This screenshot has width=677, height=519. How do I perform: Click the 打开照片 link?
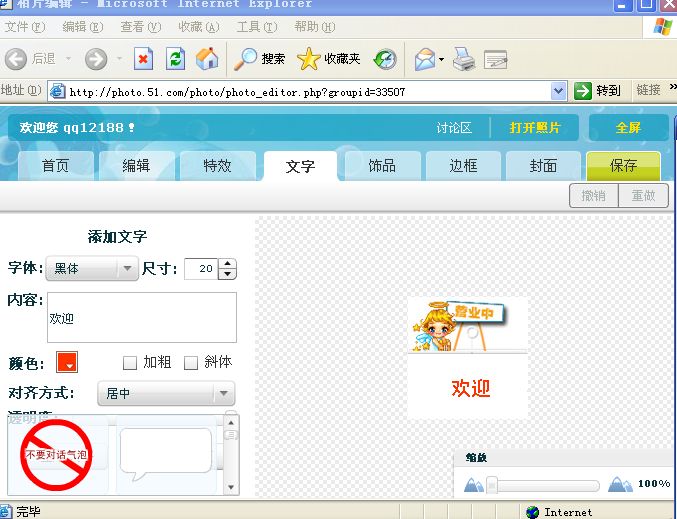535,128
